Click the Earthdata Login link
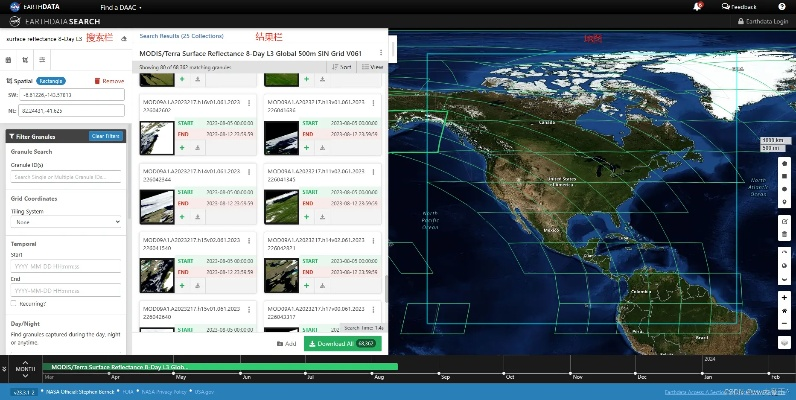Viewport: 796px width, 400px height. 766,21
